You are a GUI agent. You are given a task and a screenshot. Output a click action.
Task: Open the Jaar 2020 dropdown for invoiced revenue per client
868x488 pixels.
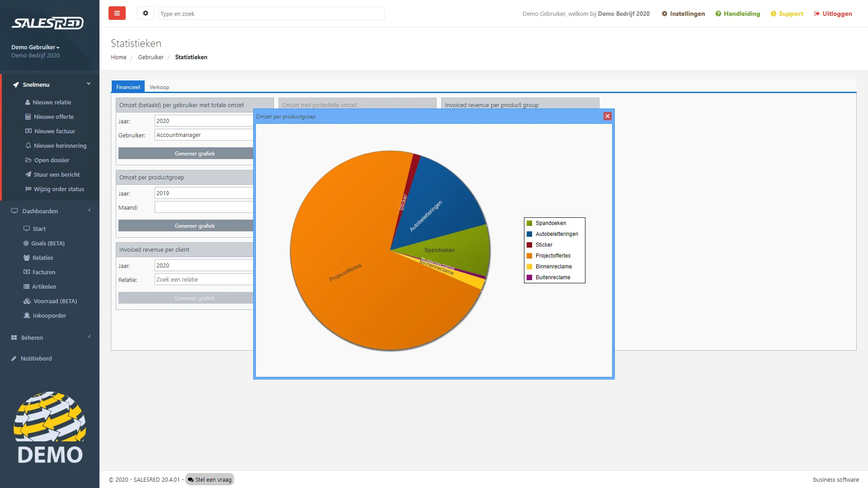204,265
